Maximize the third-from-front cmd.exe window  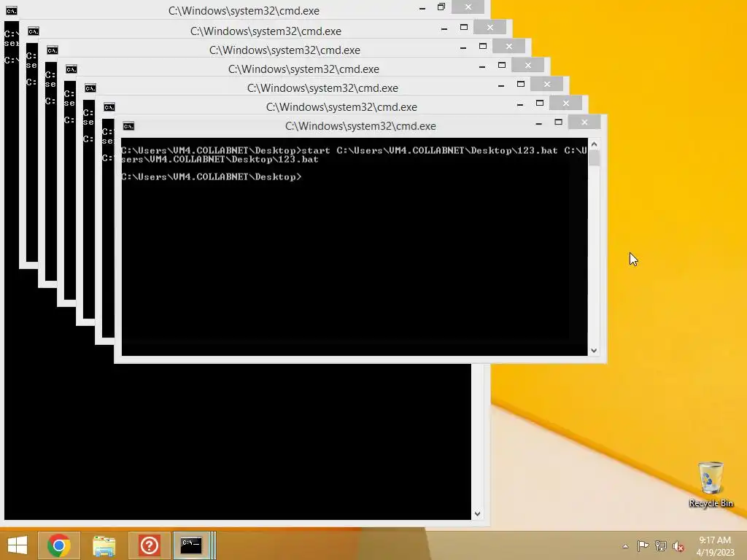[x=521, y=85]
